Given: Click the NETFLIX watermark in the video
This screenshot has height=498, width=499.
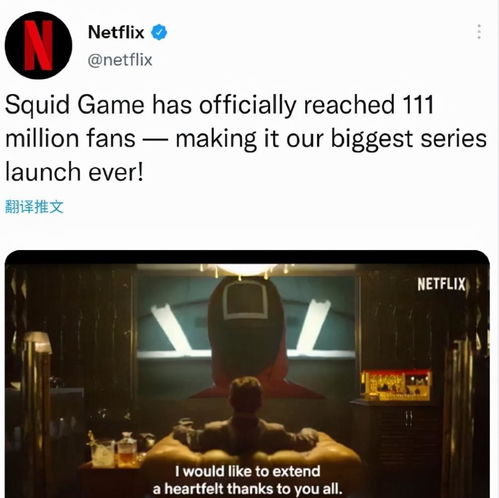Looking at the screenshot, I should tap(441, 284).
